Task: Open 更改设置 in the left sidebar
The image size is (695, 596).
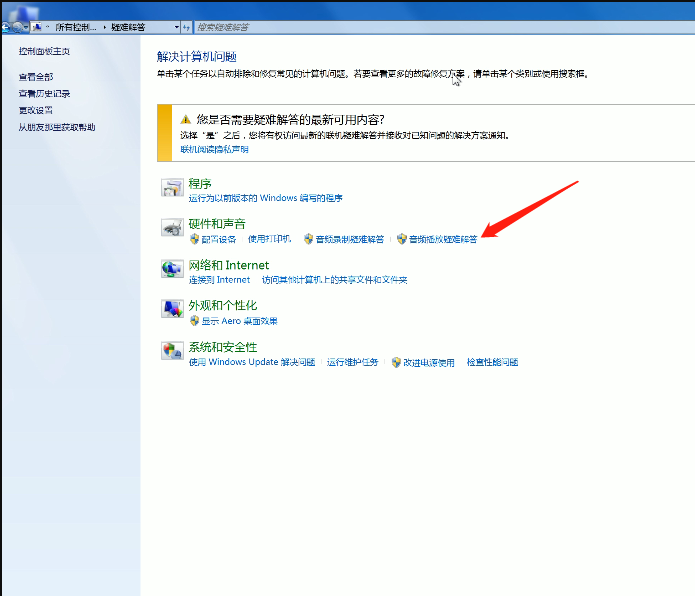Action: [35, 110]
